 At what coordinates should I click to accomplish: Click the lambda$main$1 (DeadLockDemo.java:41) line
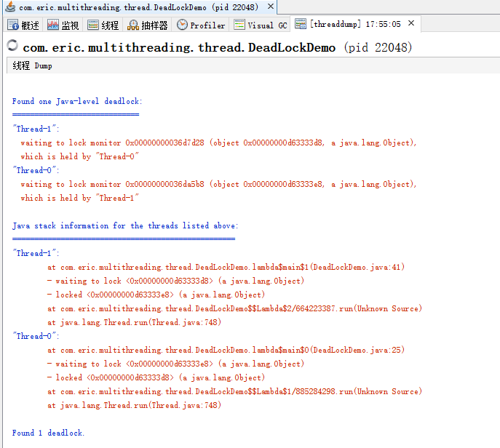[226, 267]
